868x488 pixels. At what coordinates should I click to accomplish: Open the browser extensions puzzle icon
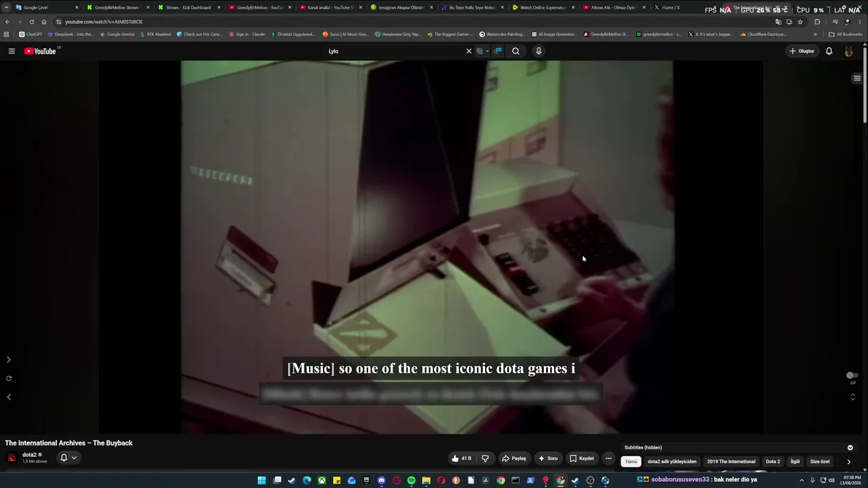coord(817,22)
